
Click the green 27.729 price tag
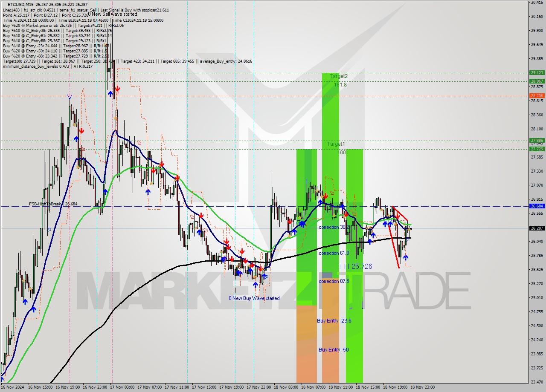point(537,149)
